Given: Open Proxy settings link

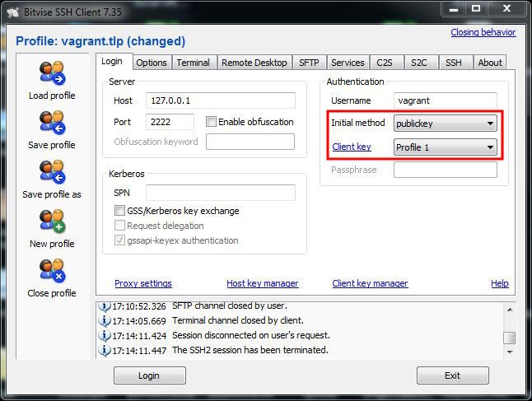Looking at the screenshot, I should pyautogui.click(x=143, y=283).
